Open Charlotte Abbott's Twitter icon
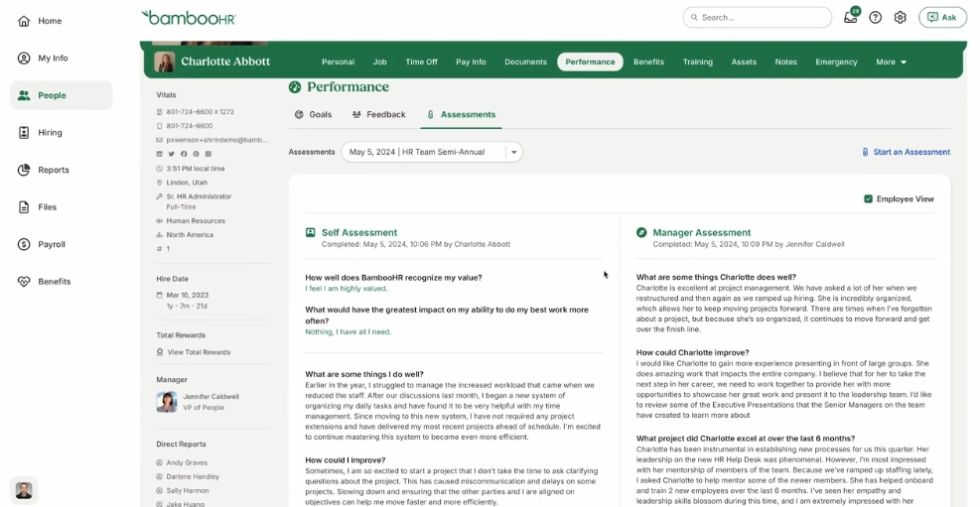Viewport: 980px width, 507px height. coord(171,154)
